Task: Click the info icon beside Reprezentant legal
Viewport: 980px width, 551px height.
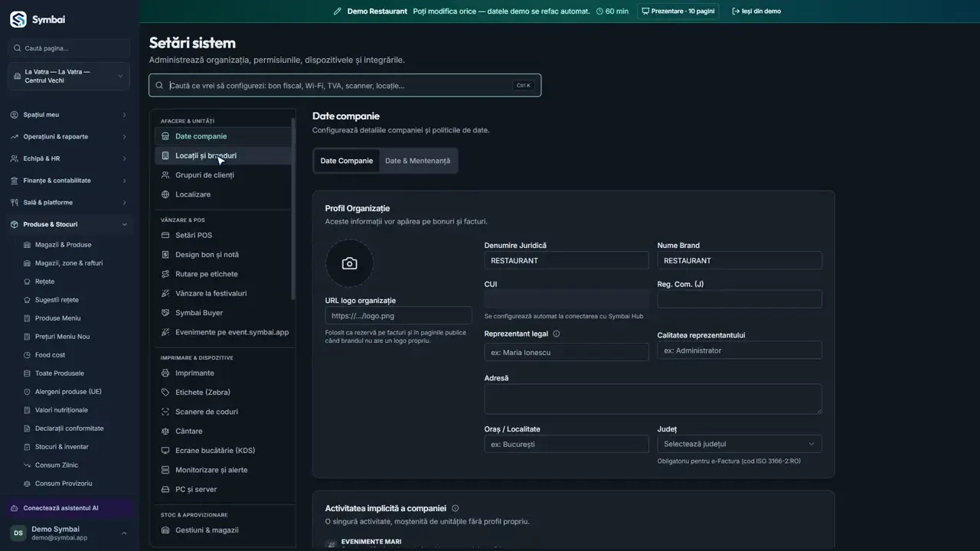Action: (x=556, y=334)
